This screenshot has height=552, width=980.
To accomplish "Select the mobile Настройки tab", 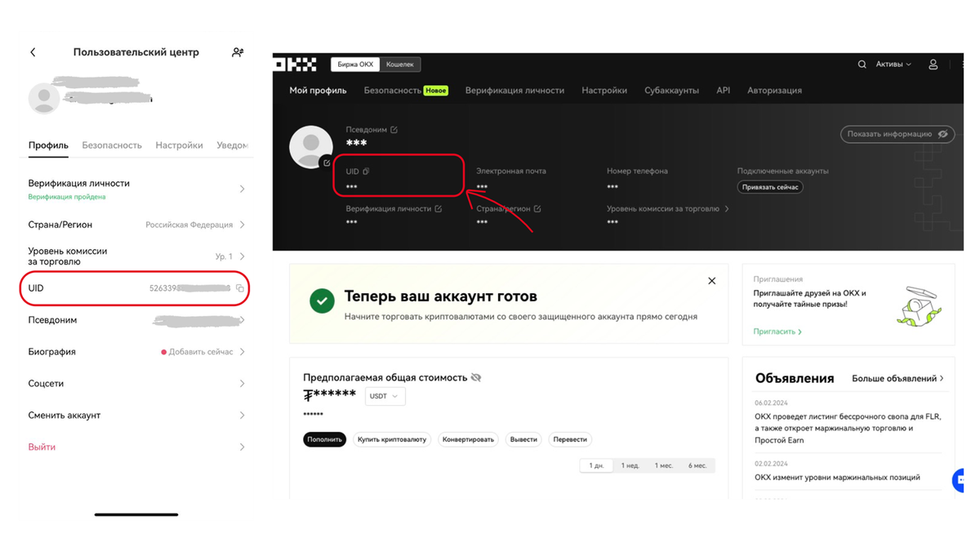I will point(179,145).
